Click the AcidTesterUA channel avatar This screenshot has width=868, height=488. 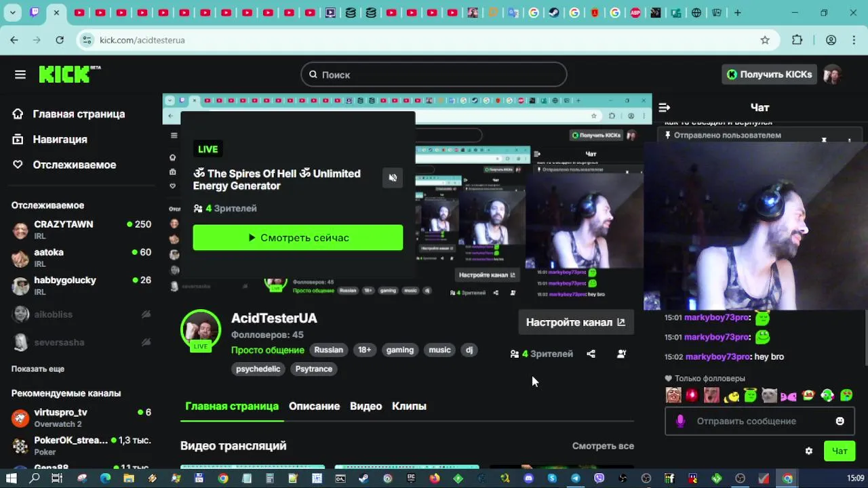pyautogui.click(x=201, y=329)
